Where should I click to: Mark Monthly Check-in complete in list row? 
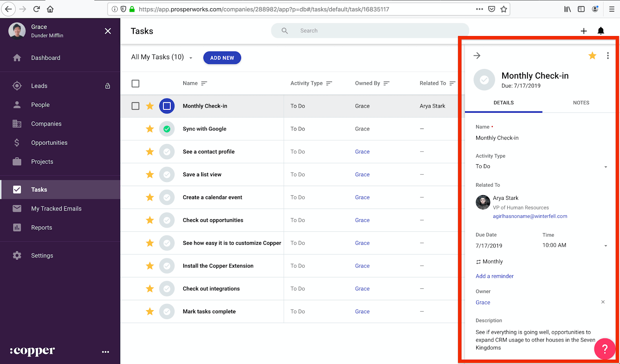coord(167,106)
